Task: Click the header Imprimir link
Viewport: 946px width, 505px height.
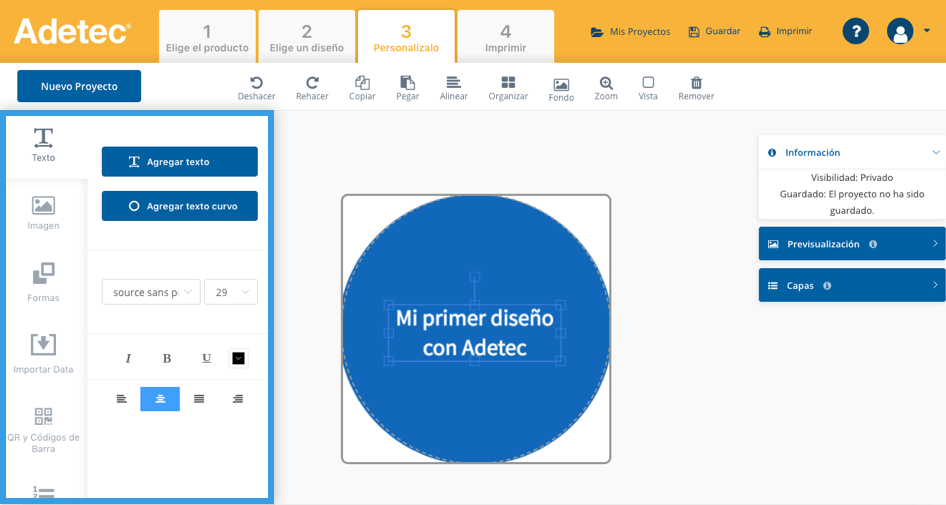Action: pyautogui.click(x=785, y=31)
